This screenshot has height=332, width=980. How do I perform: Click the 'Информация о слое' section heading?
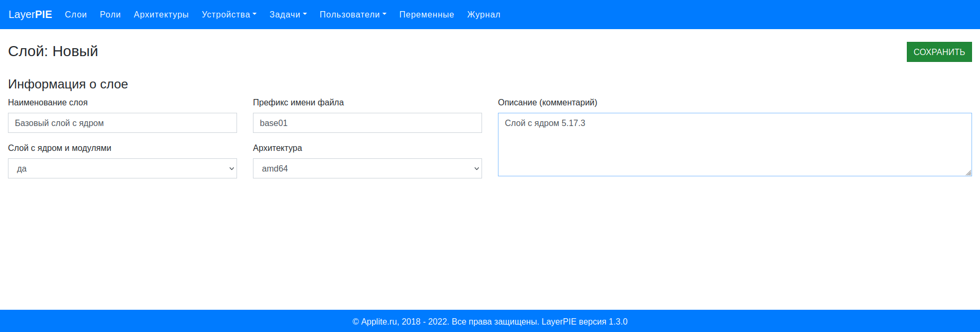(68, 84)
